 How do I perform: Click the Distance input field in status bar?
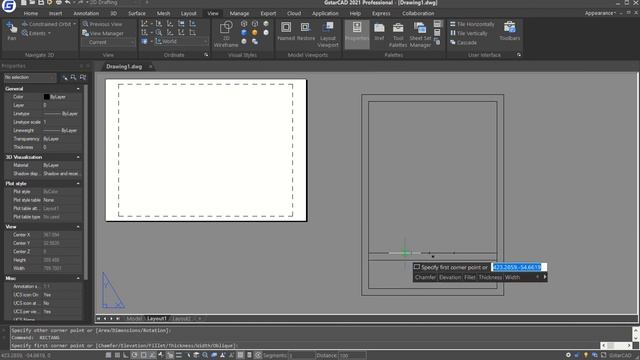(352, 356)
